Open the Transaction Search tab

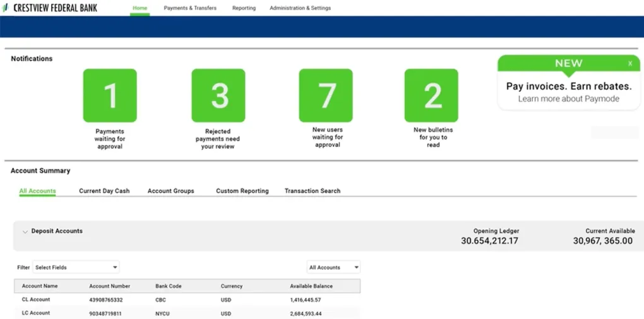tap(312, 191)
